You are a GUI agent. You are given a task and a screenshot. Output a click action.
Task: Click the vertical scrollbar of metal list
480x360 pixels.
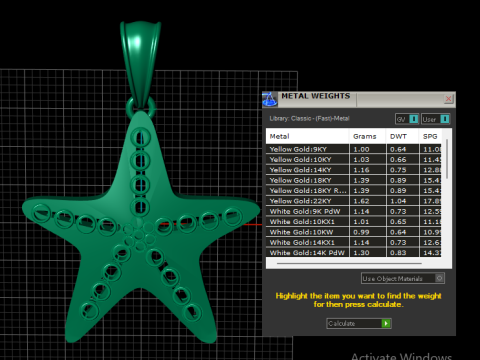447,159
